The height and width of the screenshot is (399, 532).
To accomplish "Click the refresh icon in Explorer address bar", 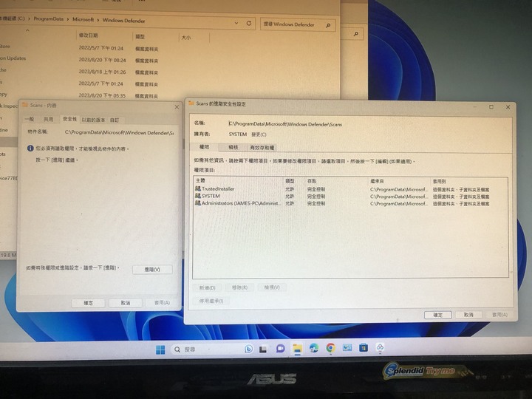I will (x=249, y=24).
